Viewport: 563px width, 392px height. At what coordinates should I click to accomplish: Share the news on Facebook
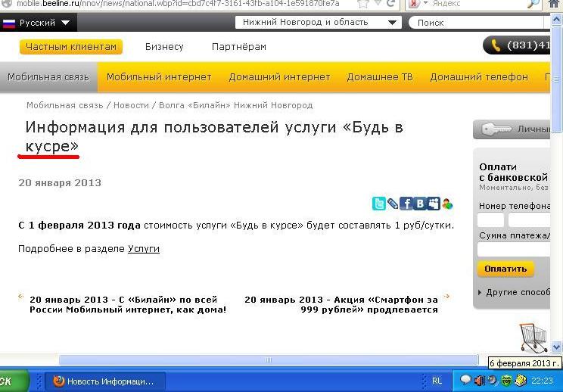click(406, 204)
